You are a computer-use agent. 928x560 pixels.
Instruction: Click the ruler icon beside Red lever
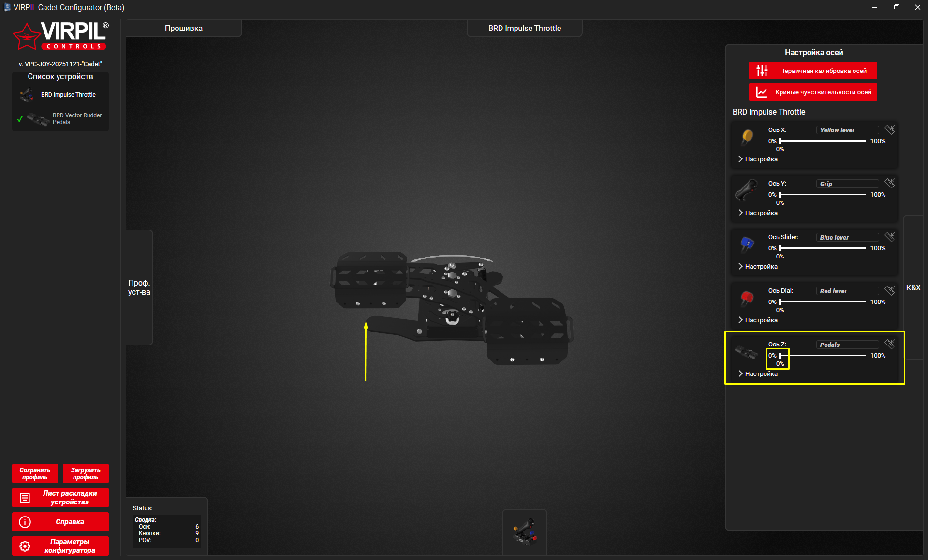click(x=889, y=290)
